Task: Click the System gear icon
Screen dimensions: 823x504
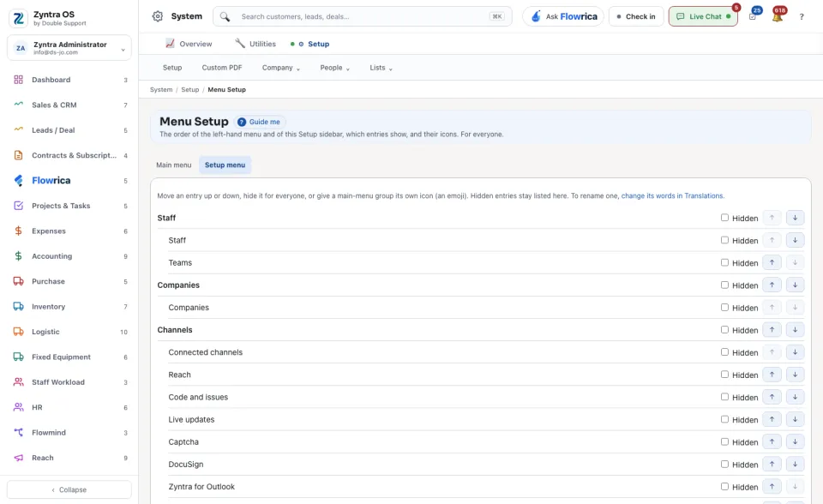Action: point(158,16)
